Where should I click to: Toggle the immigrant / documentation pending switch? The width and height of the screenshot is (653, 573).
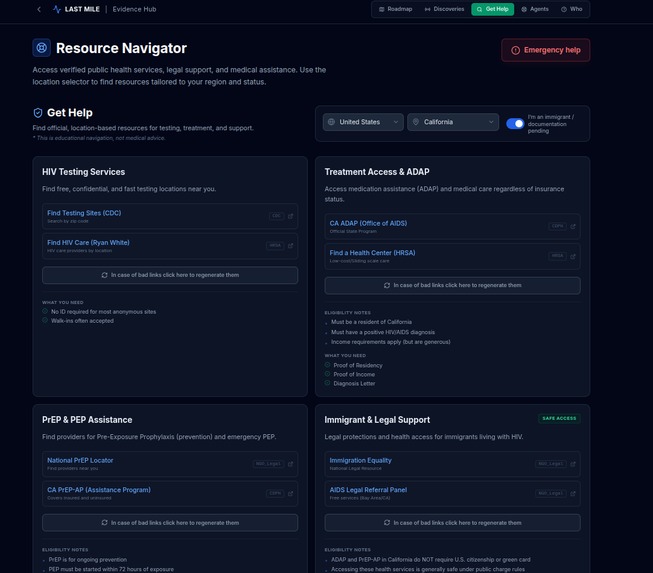515,124
